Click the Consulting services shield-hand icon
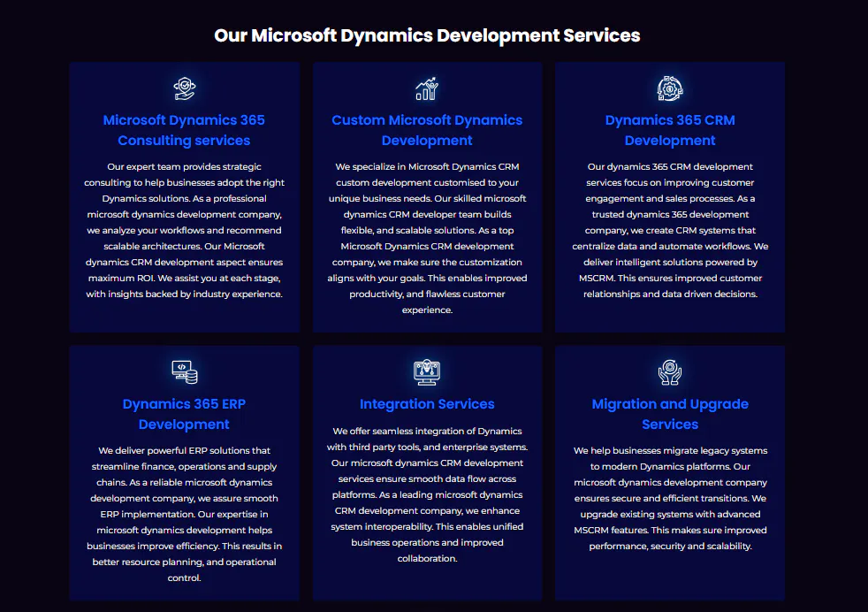The height and width of the screenshot is (612, 868). point(185,88)
